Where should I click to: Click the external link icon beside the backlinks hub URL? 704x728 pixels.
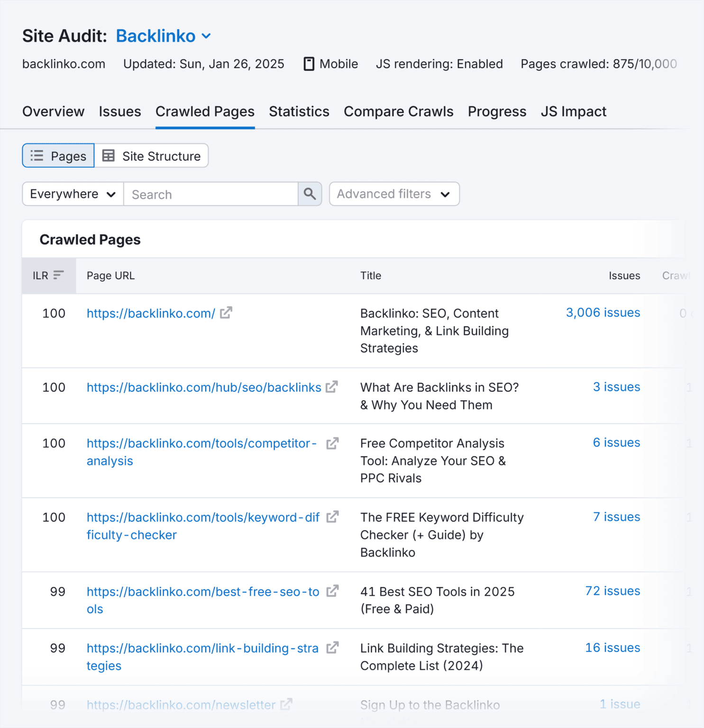332,387
